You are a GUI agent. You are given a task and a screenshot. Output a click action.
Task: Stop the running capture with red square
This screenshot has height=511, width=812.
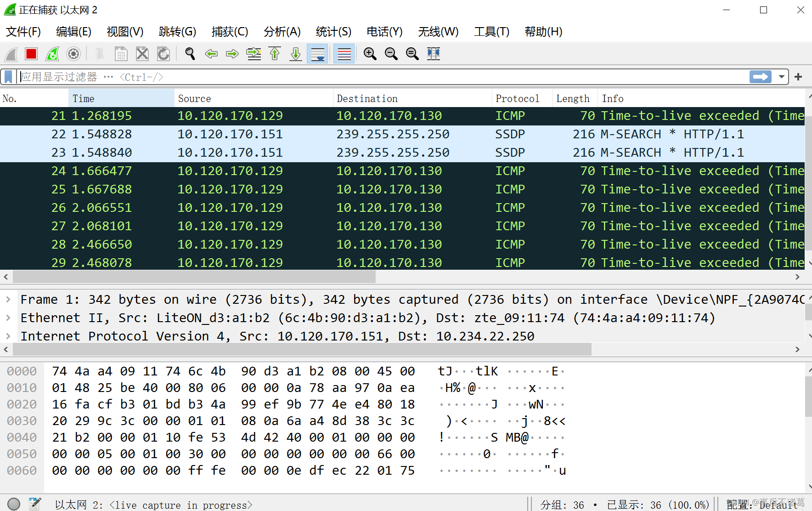tap(31, 54)
